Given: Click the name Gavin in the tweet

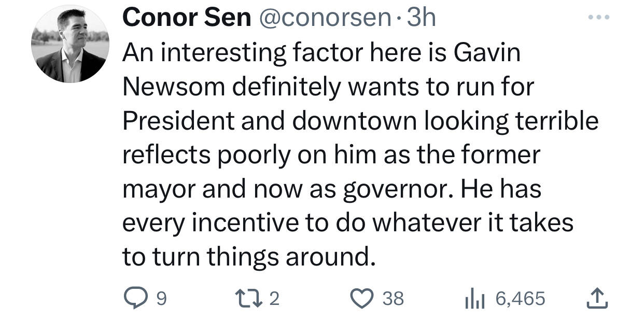Looking at the screenshot, I should 486,53.
